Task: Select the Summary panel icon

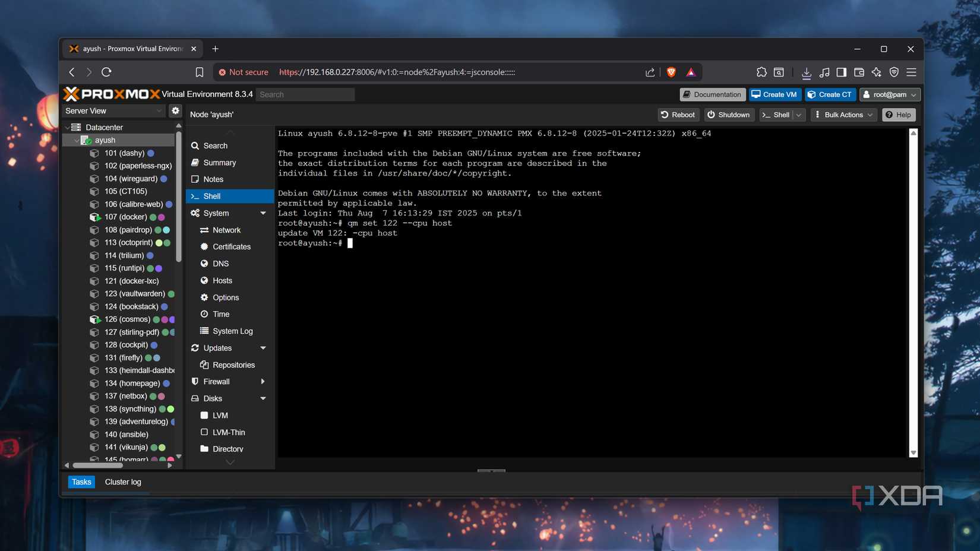Action: coord(196,162)
